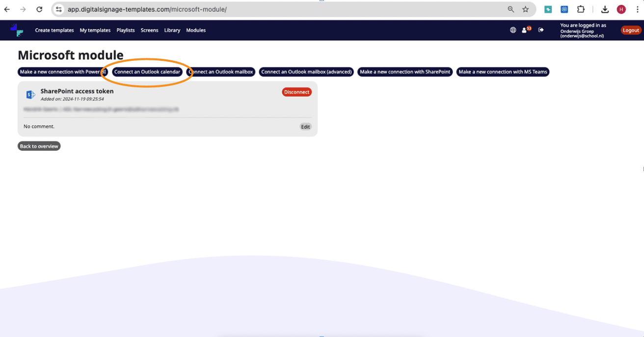The height and width of the screenshot is (337, 644).
Task: Click Connect an Outlook mailbox (advanced)
Action: point(306,72)
